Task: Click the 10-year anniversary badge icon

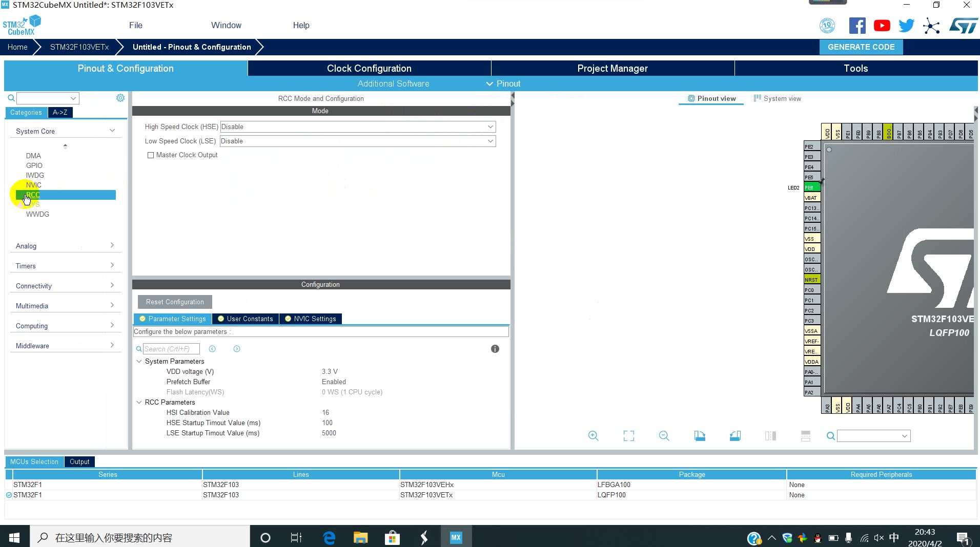Action: click(827, 26)
